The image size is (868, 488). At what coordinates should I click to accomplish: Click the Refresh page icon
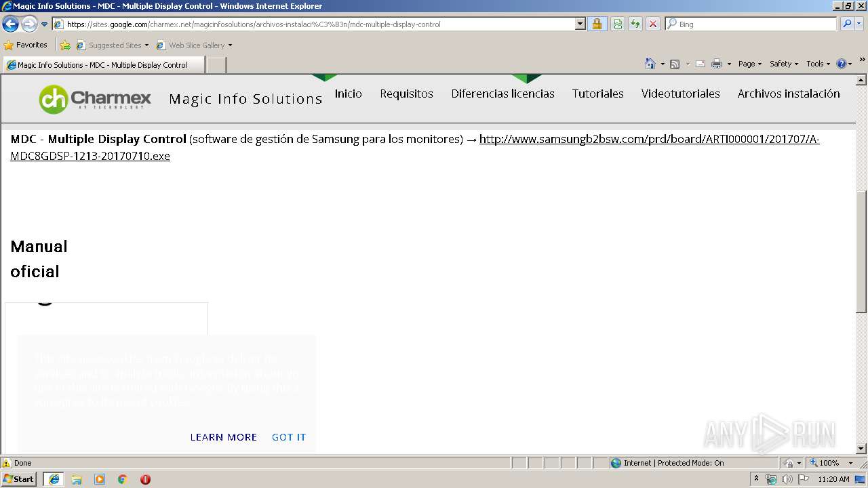coord(635,24)
